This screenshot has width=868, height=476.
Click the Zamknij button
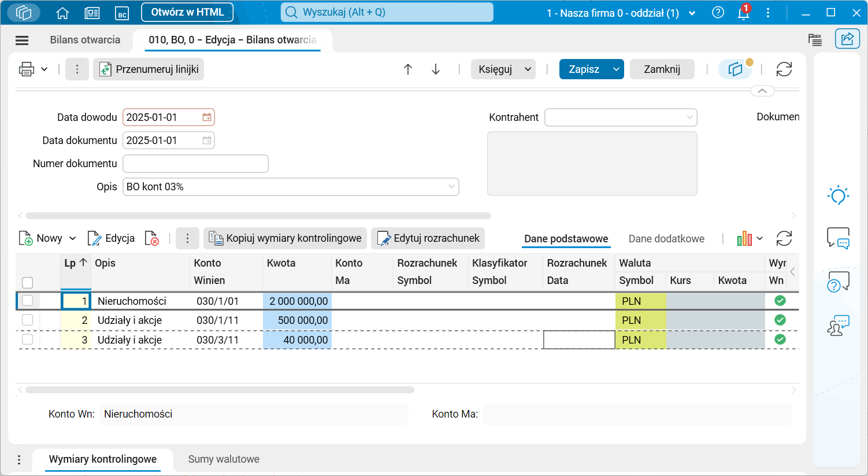click(x=662, y=69)
